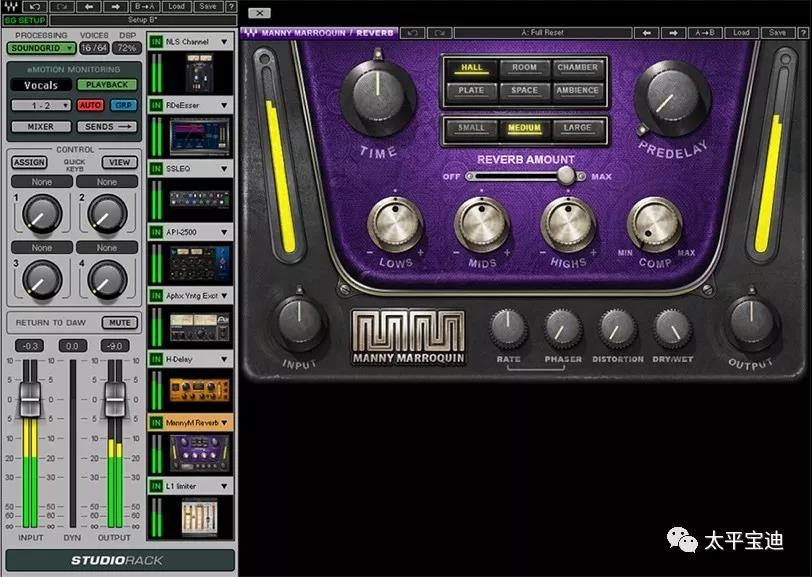Move the REVERB AMOUNT slider handle
The height and width of the screenshot is (577, 812).
tap(566, 176)
